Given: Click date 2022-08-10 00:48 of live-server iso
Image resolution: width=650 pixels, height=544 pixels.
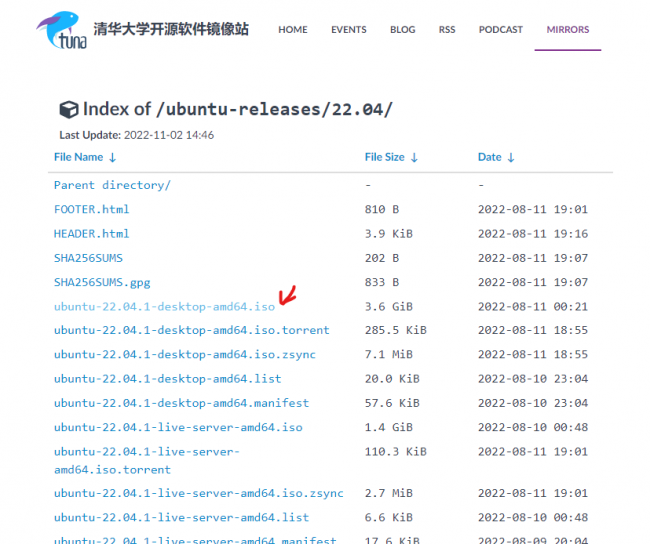Looking at the screenshot, I should pyautogui.click(x=533, y=427).
